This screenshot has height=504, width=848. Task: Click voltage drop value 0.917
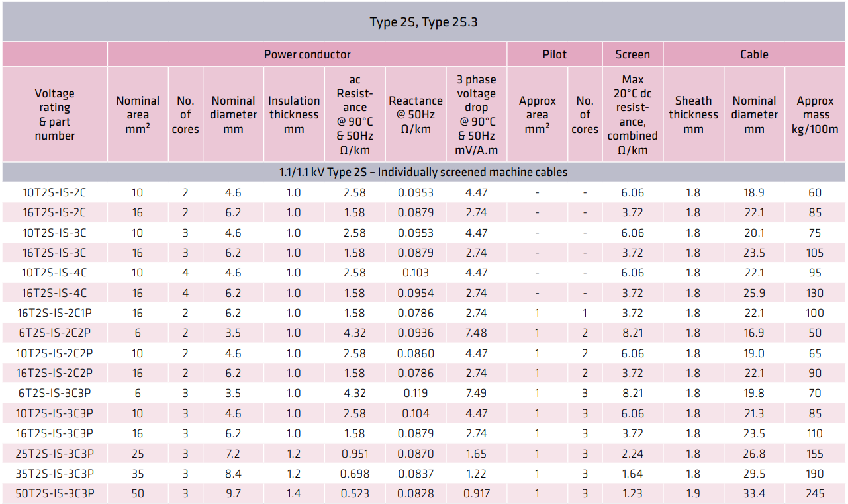coord(476,493)
